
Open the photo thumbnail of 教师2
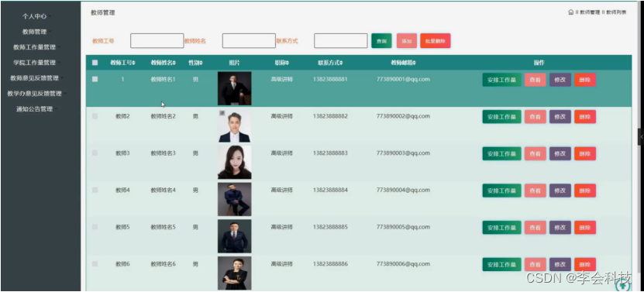point(235,125)
